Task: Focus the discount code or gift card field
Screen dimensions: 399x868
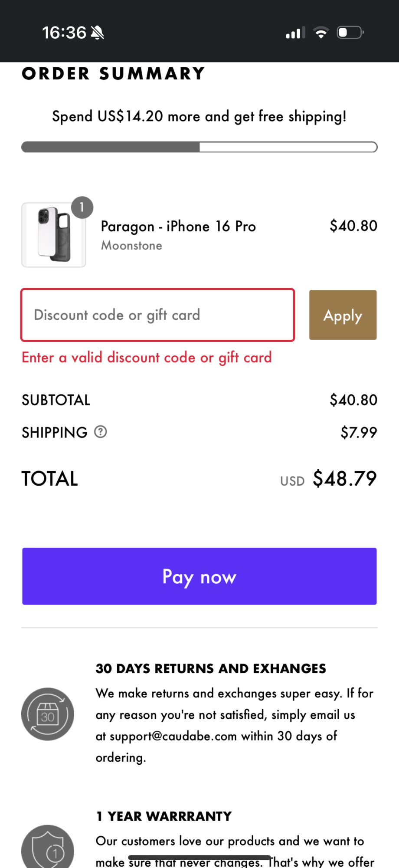Action: (158, 315)
